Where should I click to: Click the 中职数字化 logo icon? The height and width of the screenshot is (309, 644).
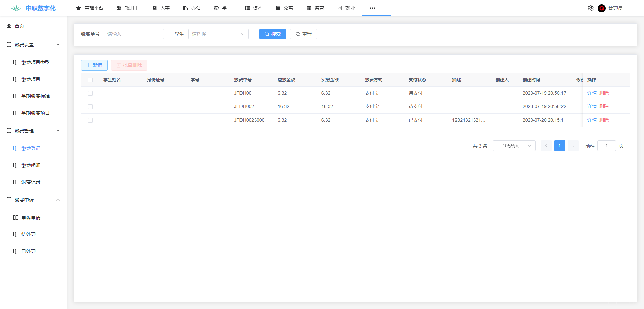pos(16,8)
